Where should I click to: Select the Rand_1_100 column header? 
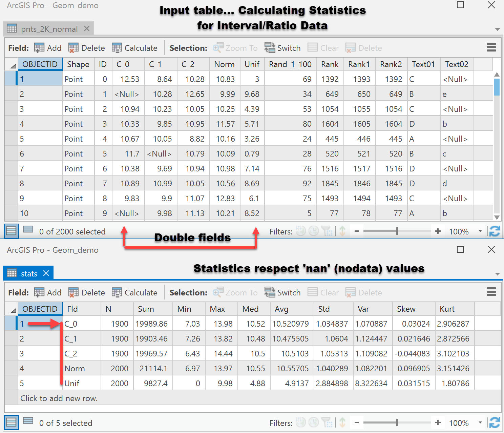coord(290,64)
